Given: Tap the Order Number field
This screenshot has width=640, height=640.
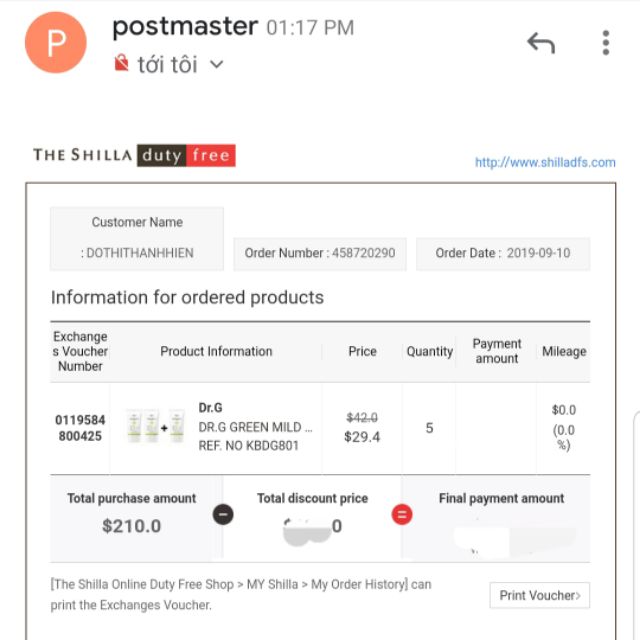Looking at the screenshot, I should pos(320,253).
